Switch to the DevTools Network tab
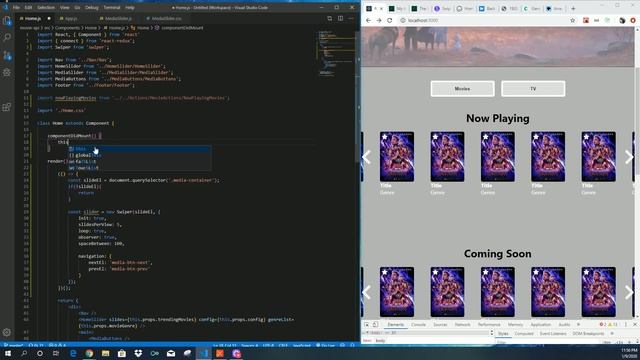Image resolution: width=640 pixels, height=360 pixels. pyautogui.click(x=462, y=324)
